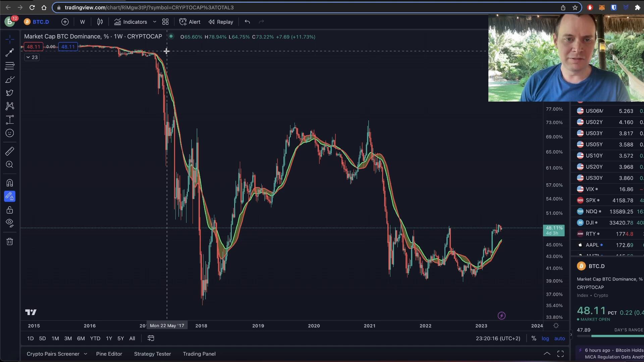The image size is (644, 362).
Task: Click the zoom in tool
Action: pyautogui.click(x=10, y=165)
